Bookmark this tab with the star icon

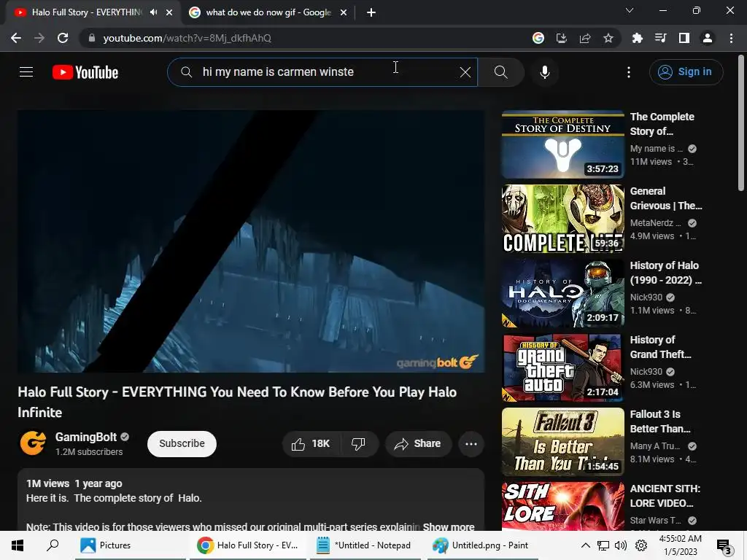pyautogui.click(x=608, y=38)
